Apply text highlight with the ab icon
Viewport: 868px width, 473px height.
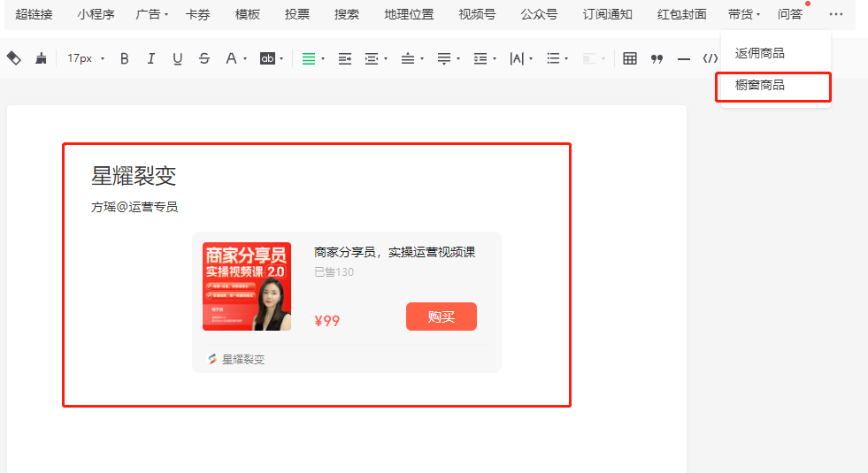point(267,58)
